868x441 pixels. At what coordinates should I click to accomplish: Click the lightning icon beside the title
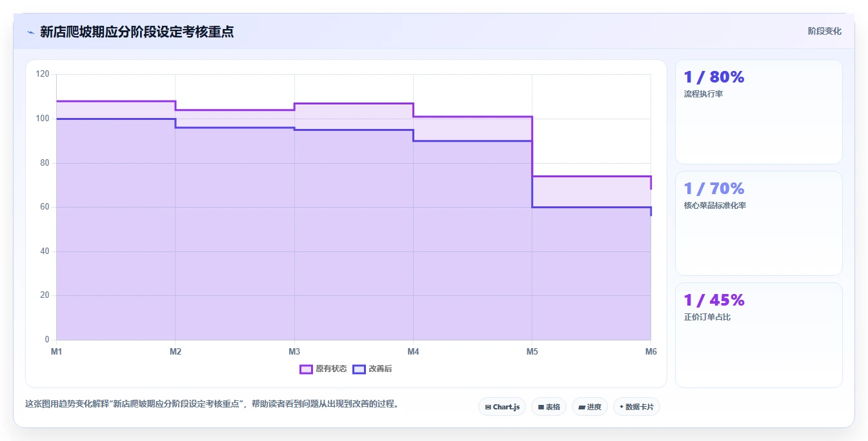pyautogui.click(x=30, y=32)
